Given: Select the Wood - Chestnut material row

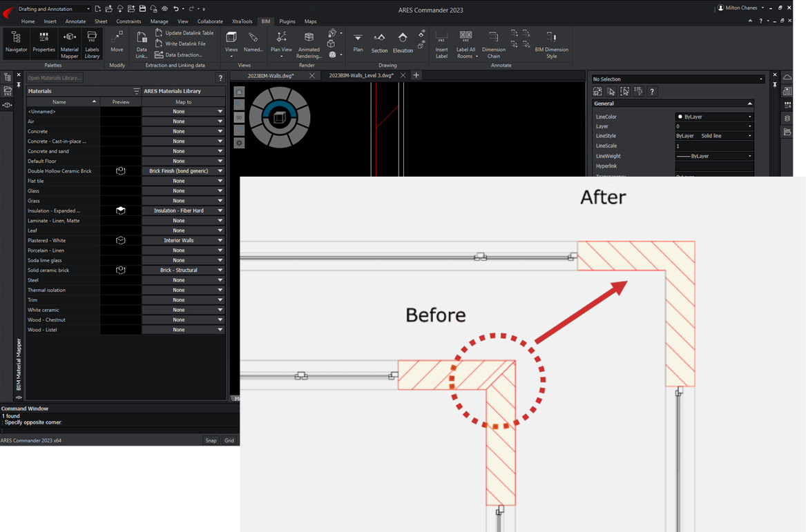Looking at the screenshot, I should coord(63,320).
